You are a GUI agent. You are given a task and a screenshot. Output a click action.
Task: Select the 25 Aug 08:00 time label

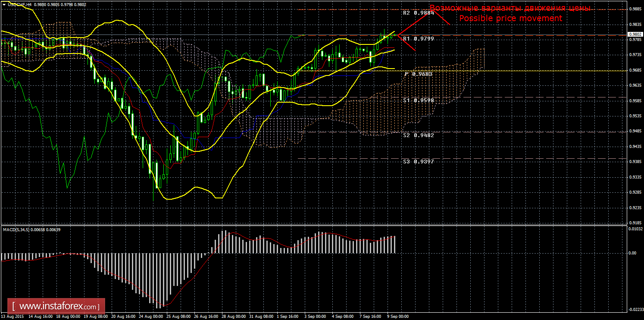point(178,317)
